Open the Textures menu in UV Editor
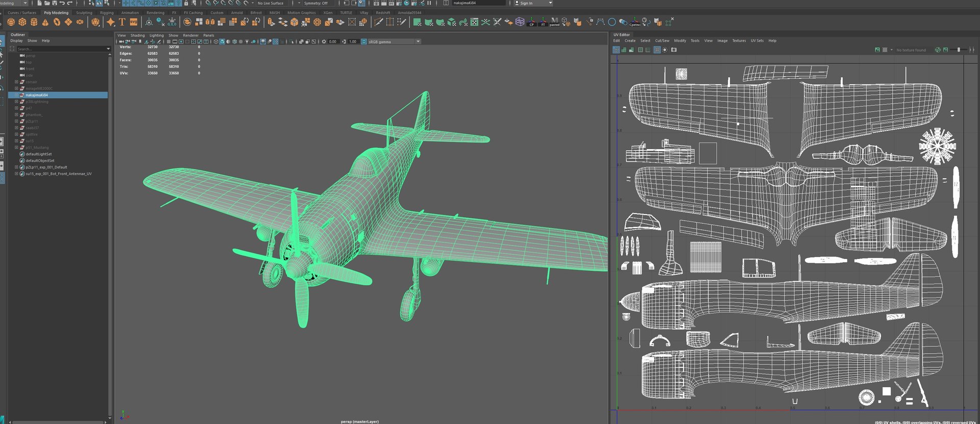Screen dimensions: 980x424 click(739, 40)
